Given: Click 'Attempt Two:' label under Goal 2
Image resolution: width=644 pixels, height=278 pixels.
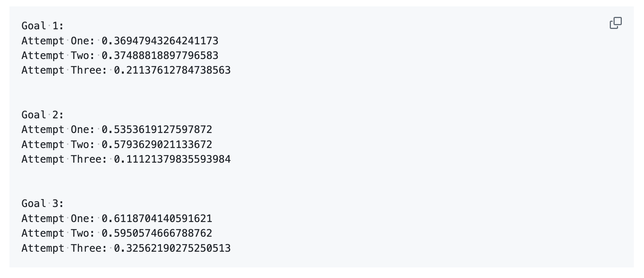Looking at the screenshot, I should [58, 145].
